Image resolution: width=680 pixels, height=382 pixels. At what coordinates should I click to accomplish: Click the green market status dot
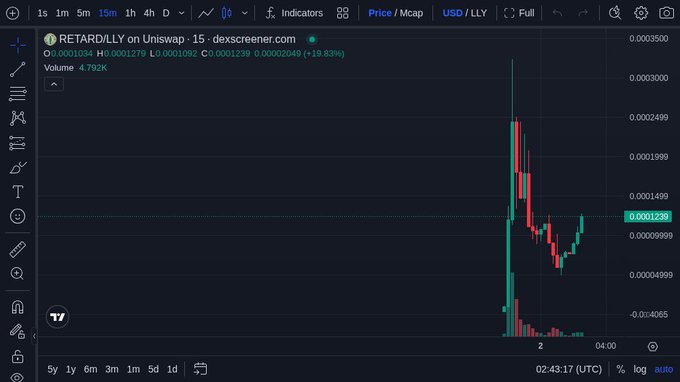pyautogui.click(x=312, y=39)
